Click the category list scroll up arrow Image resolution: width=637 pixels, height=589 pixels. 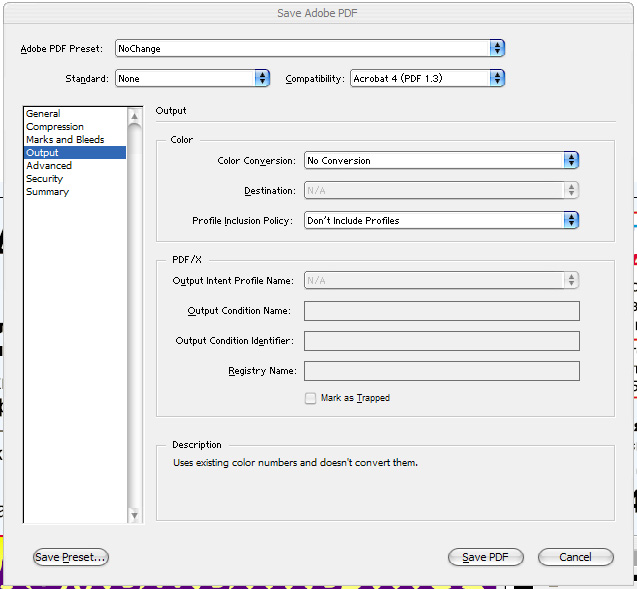134,117
